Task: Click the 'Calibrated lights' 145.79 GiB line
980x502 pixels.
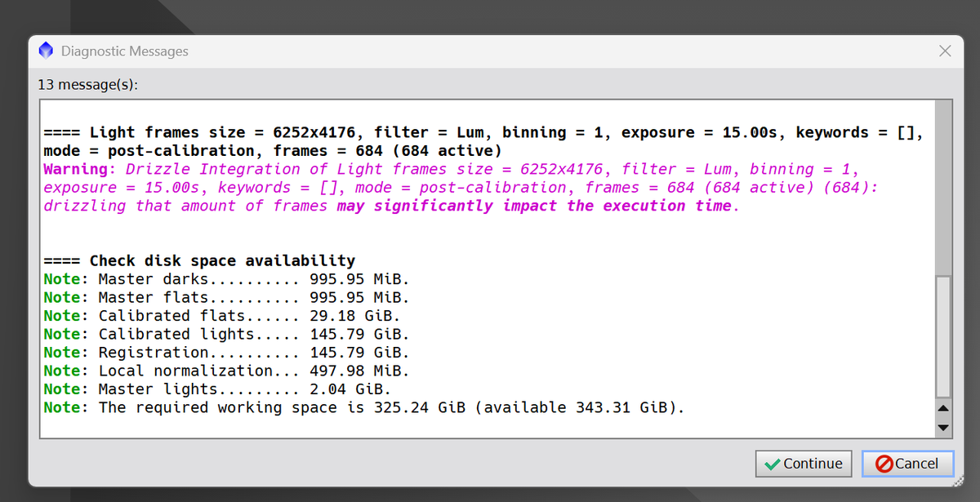Action: [226, 334]
